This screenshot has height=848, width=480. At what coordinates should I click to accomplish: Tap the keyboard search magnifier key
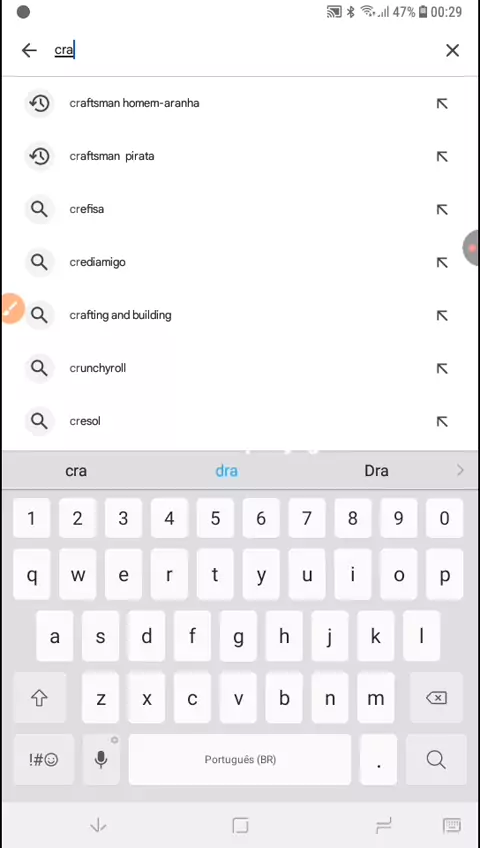(436, 759)
